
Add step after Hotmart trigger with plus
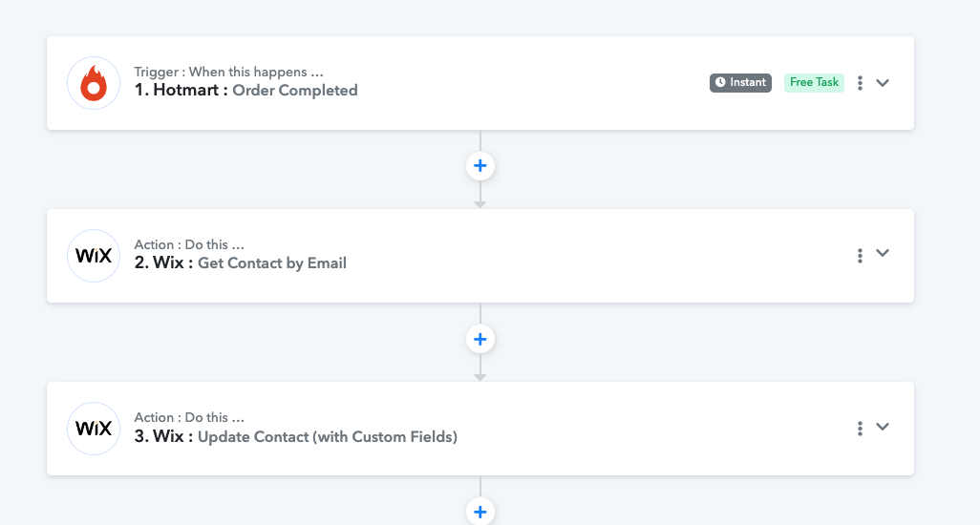[x=480, y=166]
